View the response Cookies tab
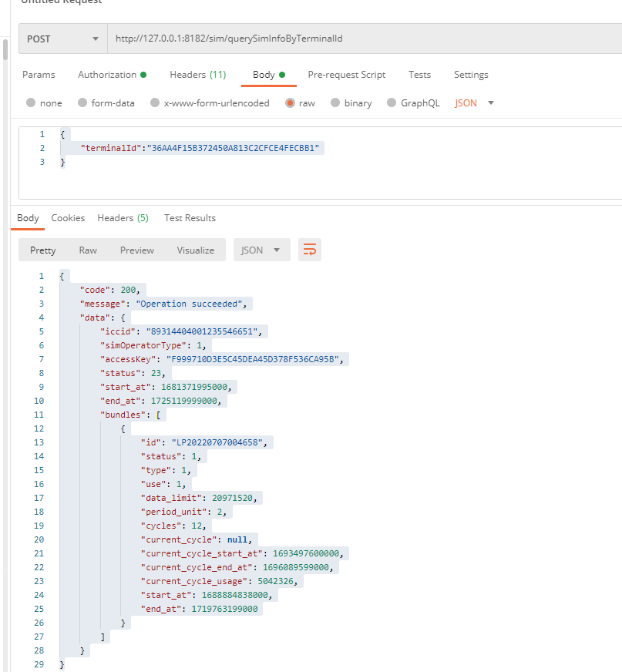The image size is (622, 672). click(68, 218)
